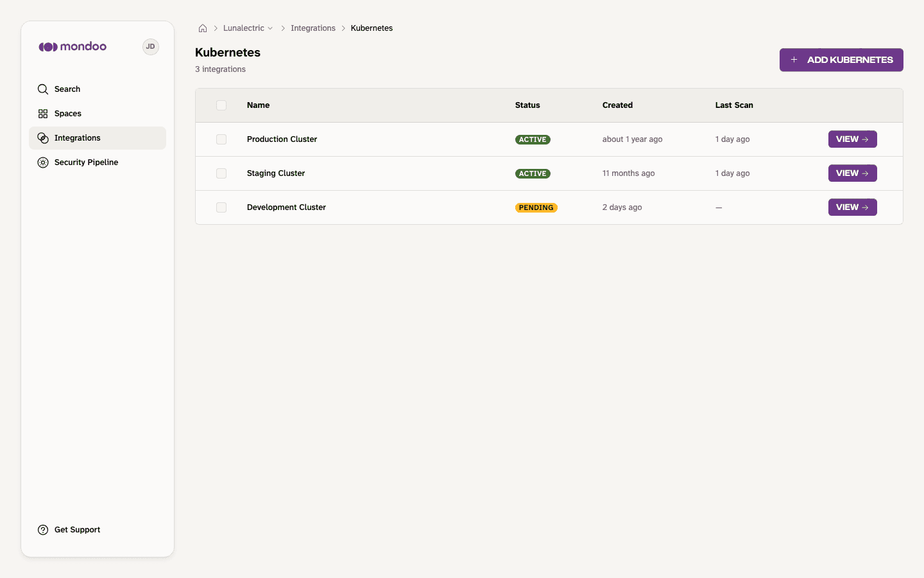
Task: Click Staging Cluster '1 day ago' last scan
Action: click(732, 173)
